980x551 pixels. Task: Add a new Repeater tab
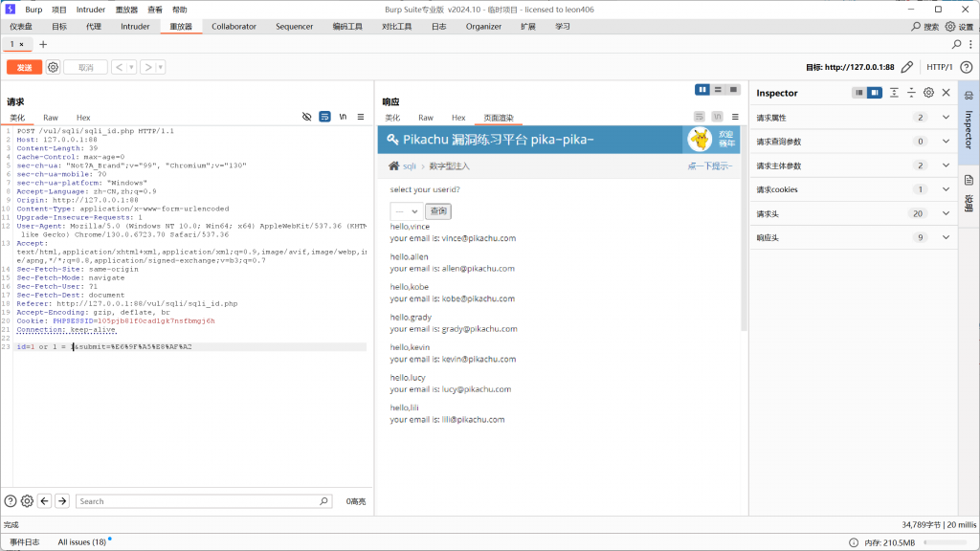[x=43, y=44]
